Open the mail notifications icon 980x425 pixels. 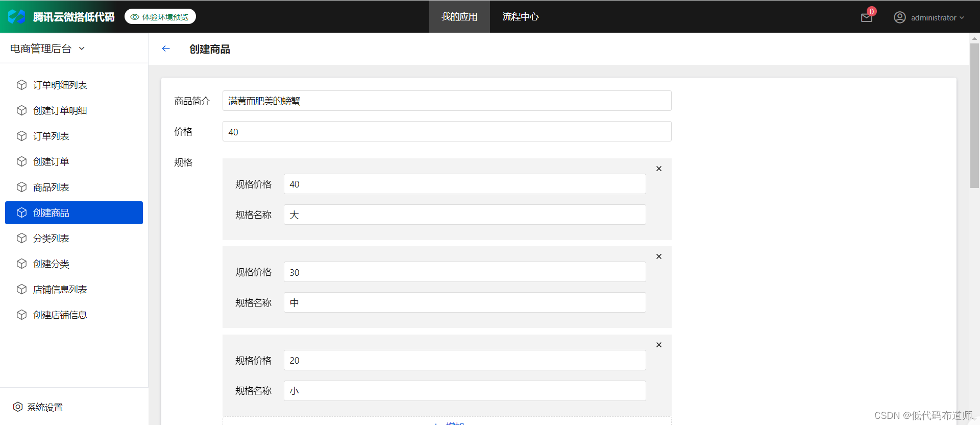point(867,17)
